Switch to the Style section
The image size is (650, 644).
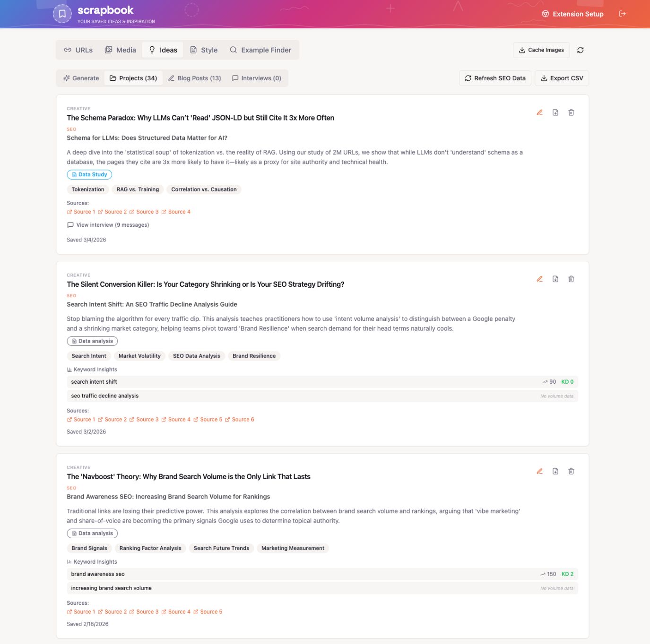coord(203,50)
